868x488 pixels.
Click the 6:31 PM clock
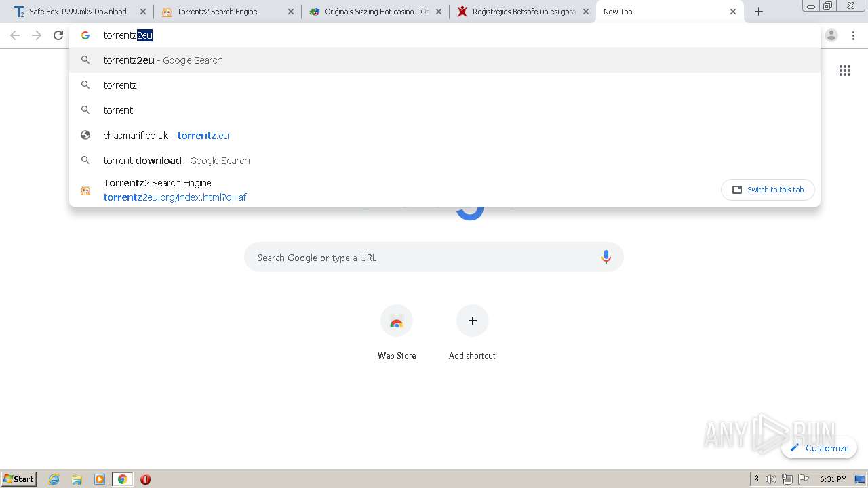pos(833,479)
